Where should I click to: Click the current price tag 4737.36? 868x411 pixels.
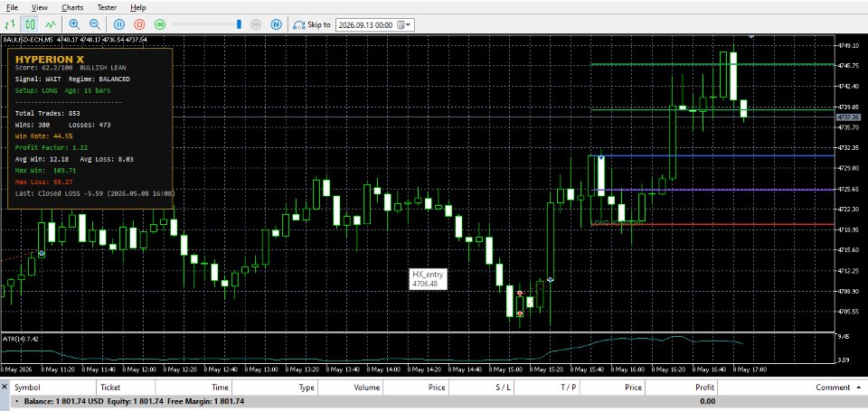(847, 117)
